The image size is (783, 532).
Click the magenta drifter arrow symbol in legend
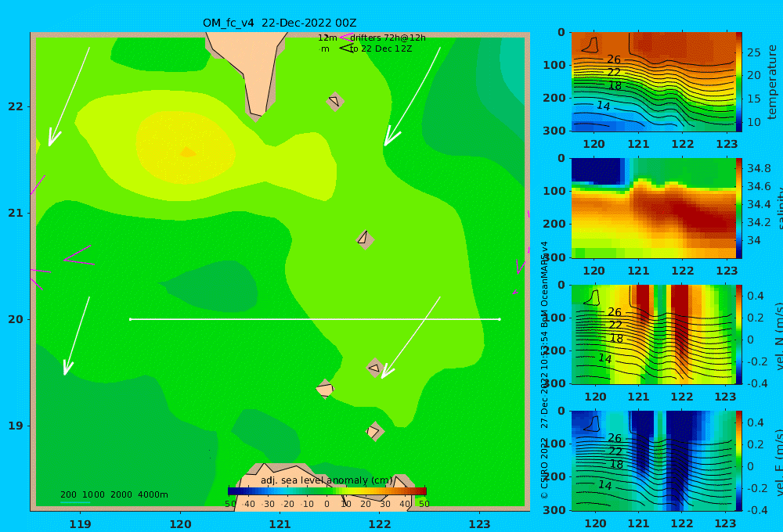(x=345, y=38)
